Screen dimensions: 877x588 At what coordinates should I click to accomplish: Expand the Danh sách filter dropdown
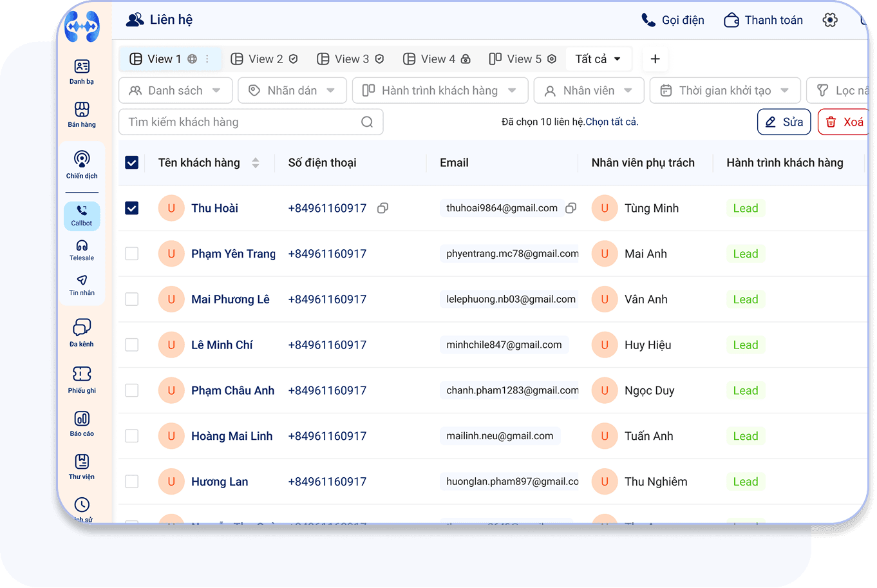[174, 91]
